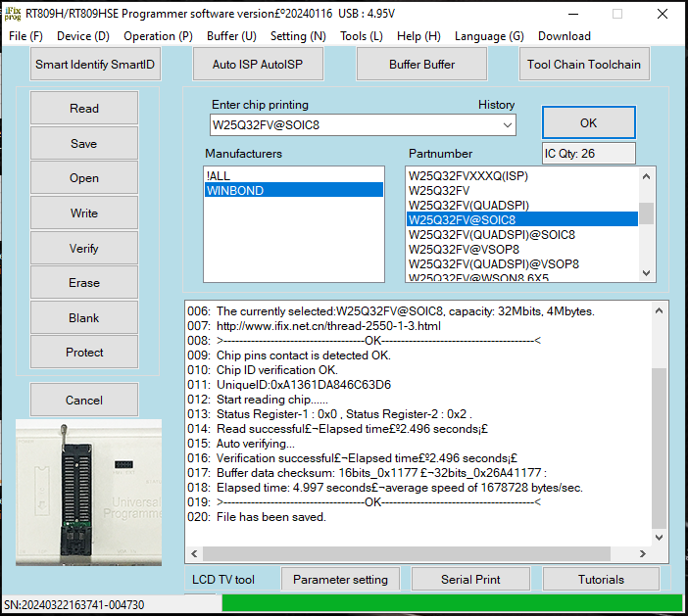The image size is (688, 616).
Task: Open the Device (D) menu
Action: coord(82,36)
